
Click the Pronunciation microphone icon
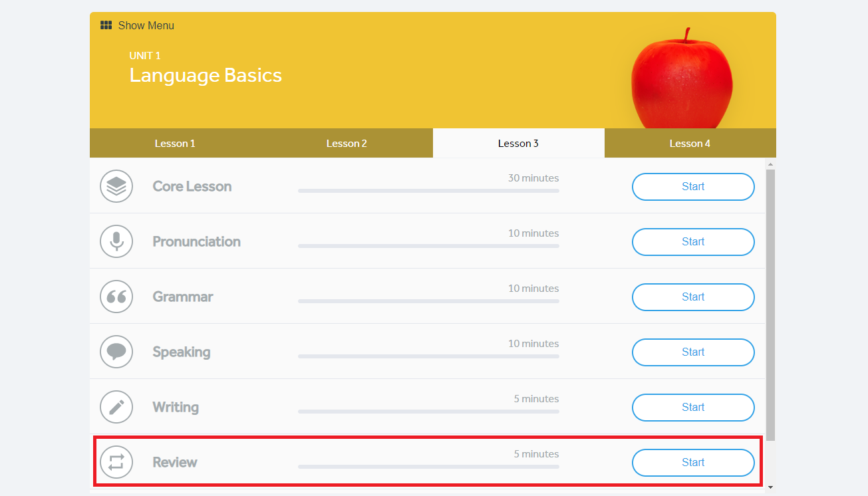(x=116, y=241)
